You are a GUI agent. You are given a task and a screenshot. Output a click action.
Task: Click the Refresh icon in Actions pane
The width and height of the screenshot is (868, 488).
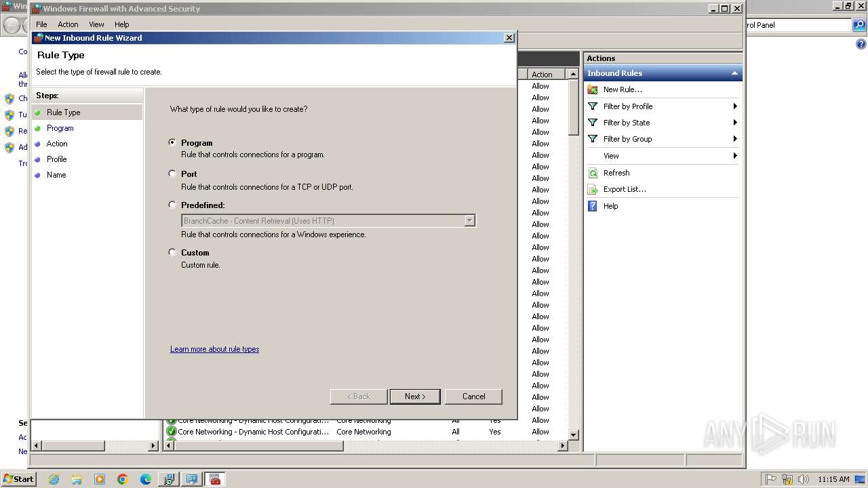click(x=593, y=173)
